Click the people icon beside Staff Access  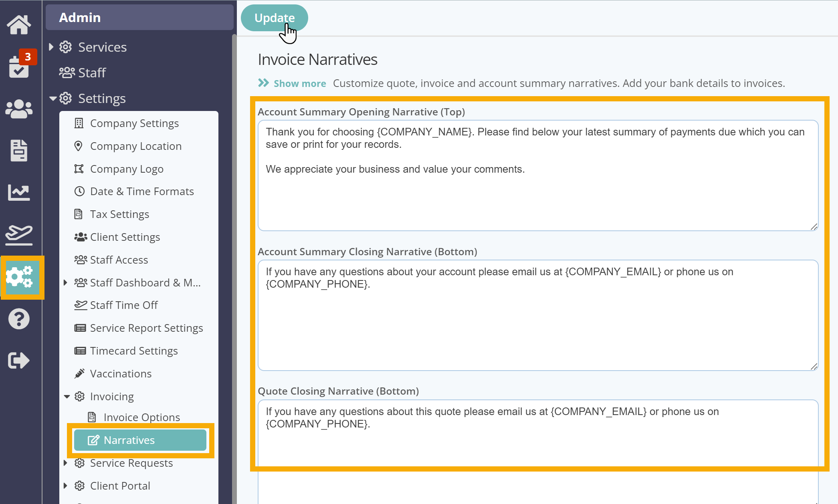click(81, 260)
